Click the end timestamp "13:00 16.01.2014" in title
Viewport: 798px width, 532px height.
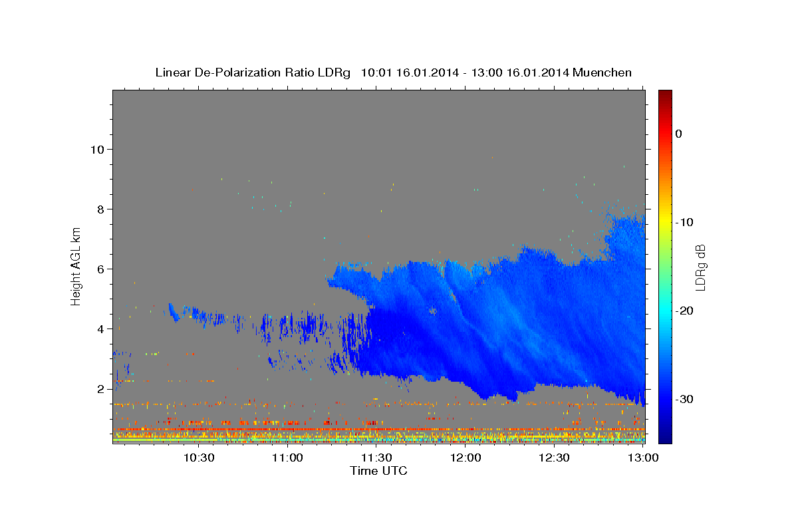point(520,72)
